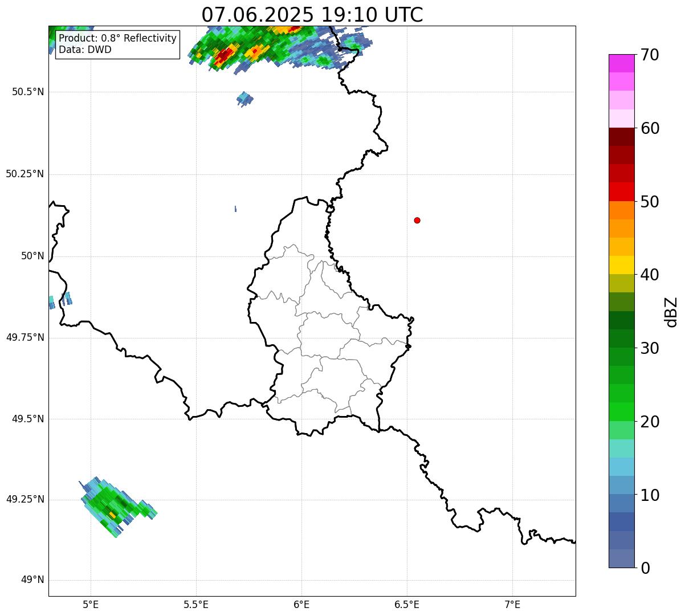Viewport: 685px width, 616px height.
Task: Click the 5.5°E longitude label
Action: point(196,604)
